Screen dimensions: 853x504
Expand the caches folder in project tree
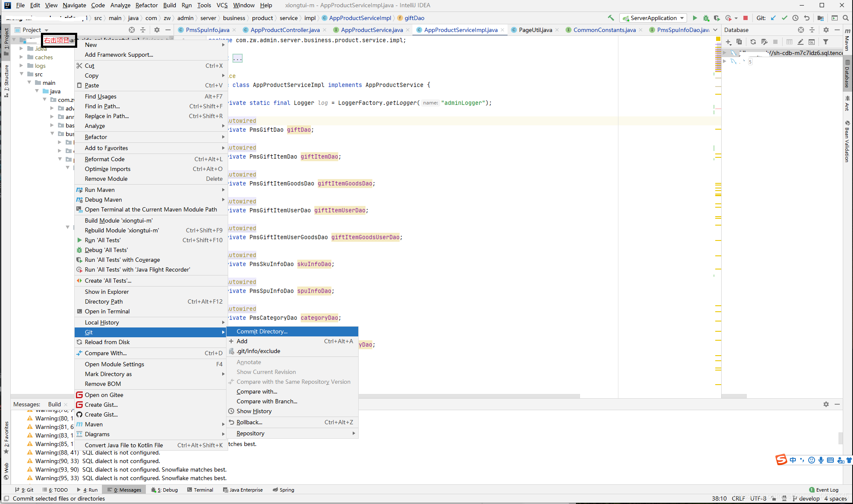point(21,57)
